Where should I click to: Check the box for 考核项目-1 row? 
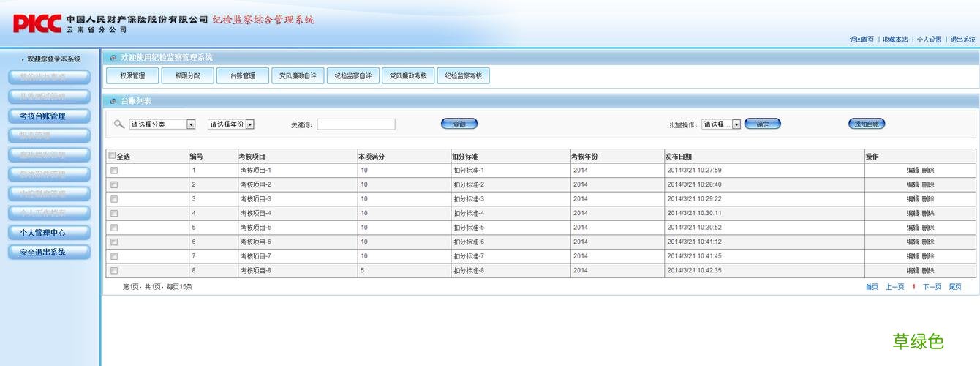coord(114,171)
